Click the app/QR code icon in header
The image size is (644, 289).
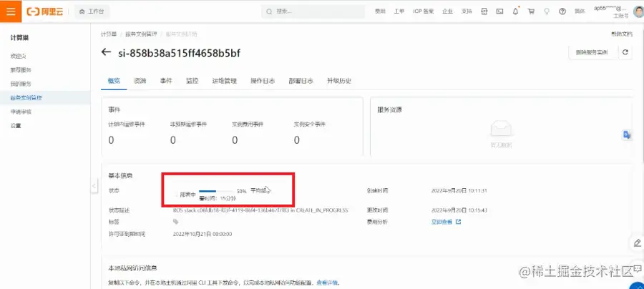coord(484,11)
